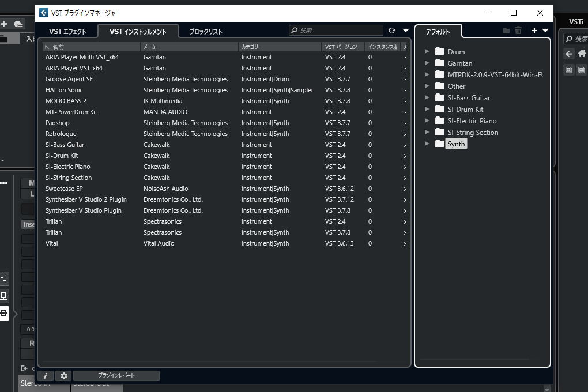Sort list by 名前 column header
Image resolution: width=588 pixels, height=392 pixels.
click(x=91, y=47)
